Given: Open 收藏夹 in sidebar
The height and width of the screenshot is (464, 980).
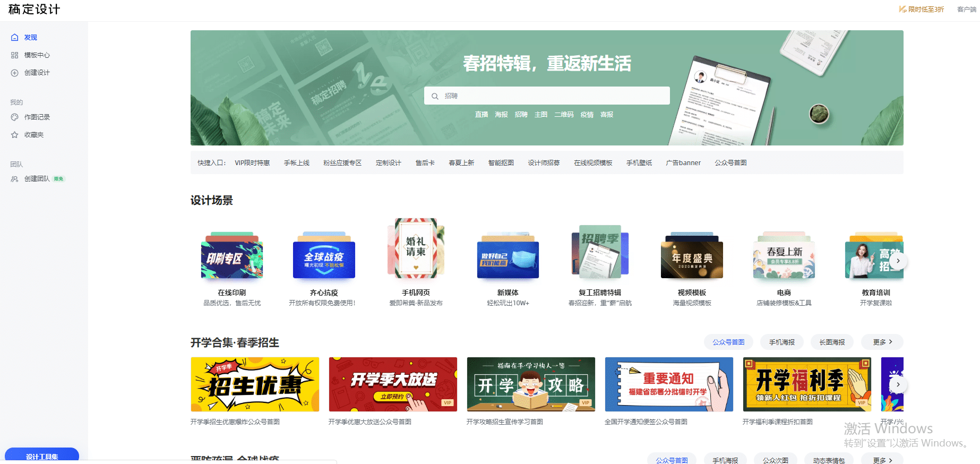Looking at the screenshot, I should tap(34, 135).
